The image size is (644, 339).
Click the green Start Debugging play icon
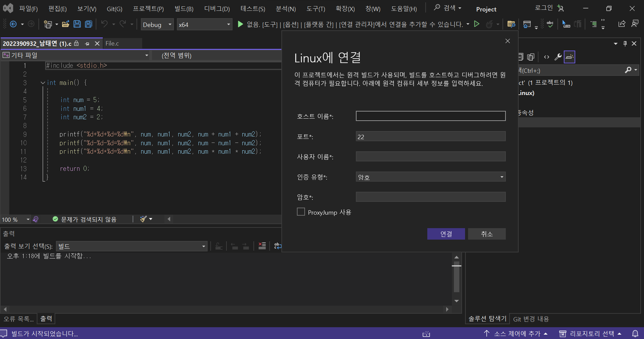(x=240, y=24)
